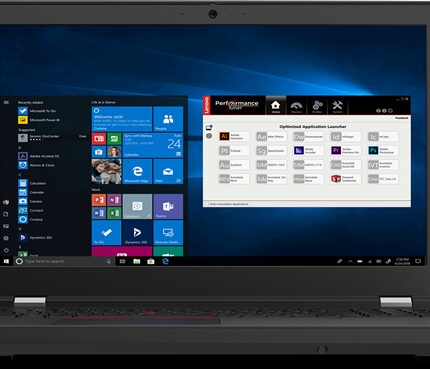The width and height of the screenshot is (430, 369).
Task: Open the Home tab in Performance Tuner
Action: [276, 106]
